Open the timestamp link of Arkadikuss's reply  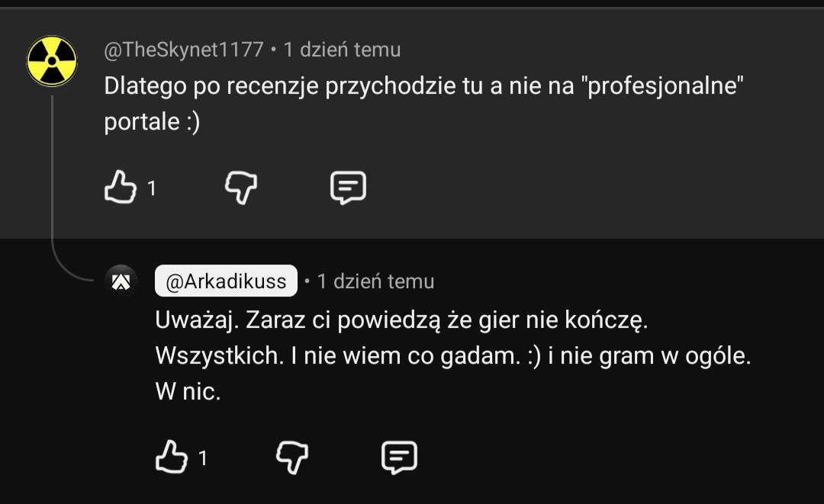pos(375,281)
